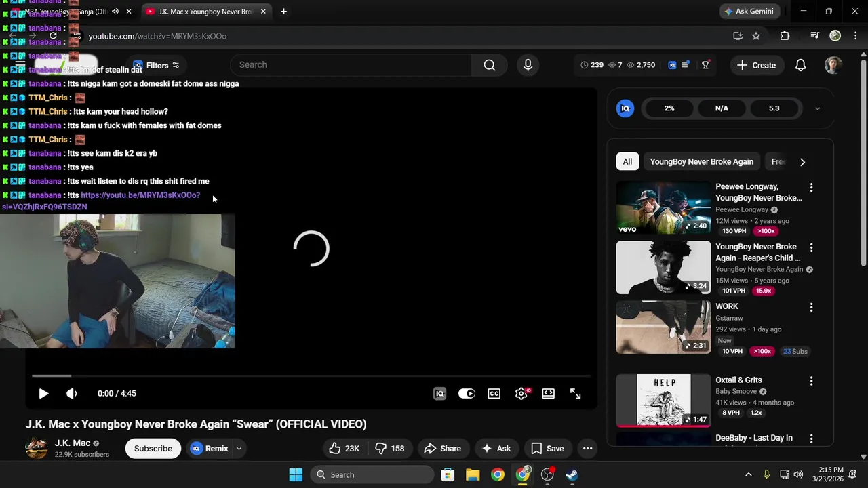
Task: Click the N/A score pill
Action: [722, 108]
